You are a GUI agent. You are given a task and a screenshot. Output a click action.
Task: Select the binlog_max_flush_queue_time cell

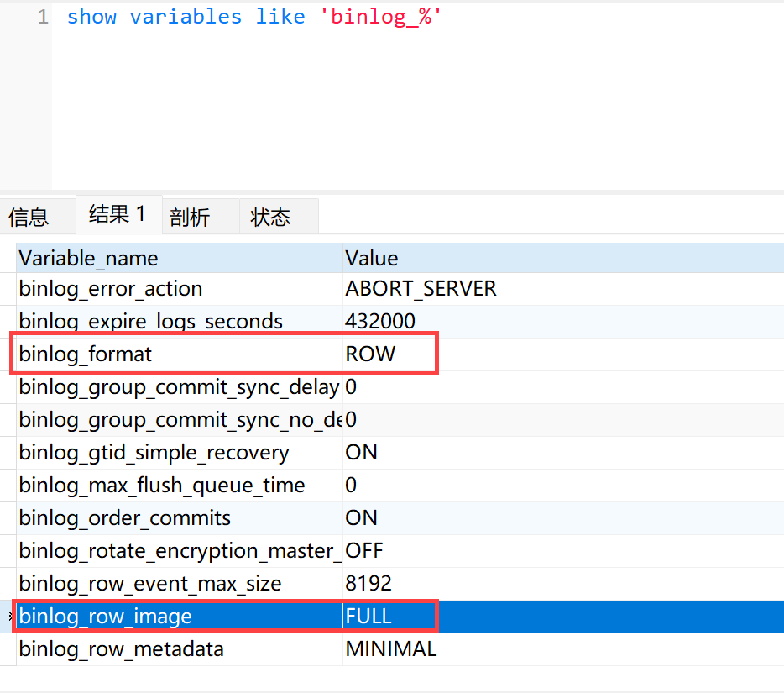point(180,486)
